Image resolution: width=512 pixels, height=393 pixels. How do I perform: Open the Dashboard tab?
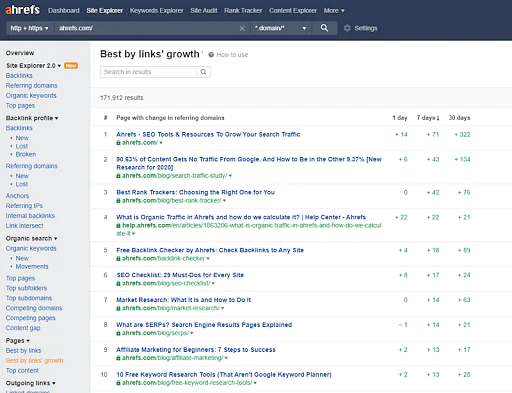coord(64,11)
